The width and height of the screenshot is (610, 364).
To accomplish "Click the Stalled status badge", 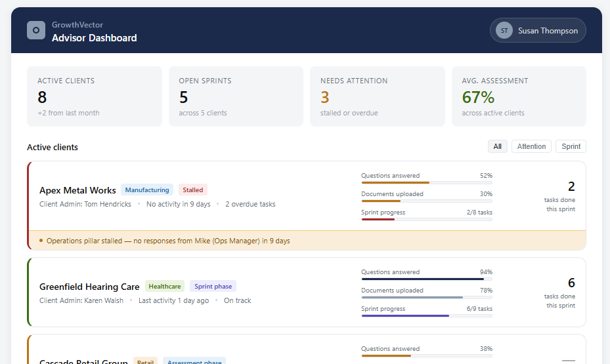I will click(193, 190).
